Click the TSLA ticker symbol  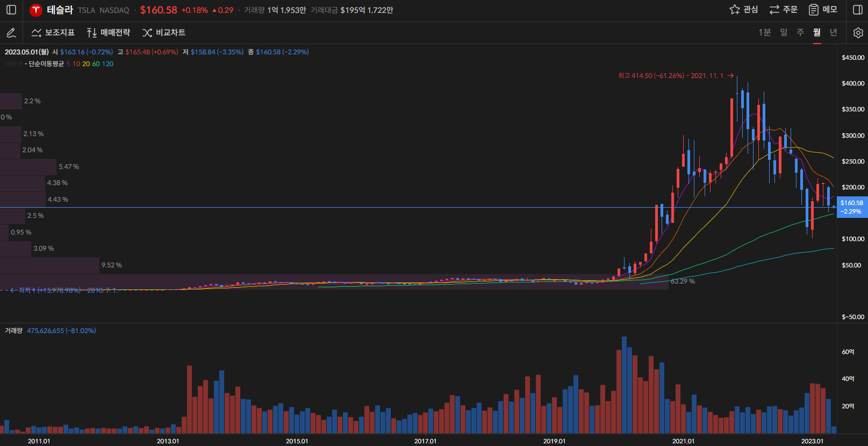coord(87,10)
